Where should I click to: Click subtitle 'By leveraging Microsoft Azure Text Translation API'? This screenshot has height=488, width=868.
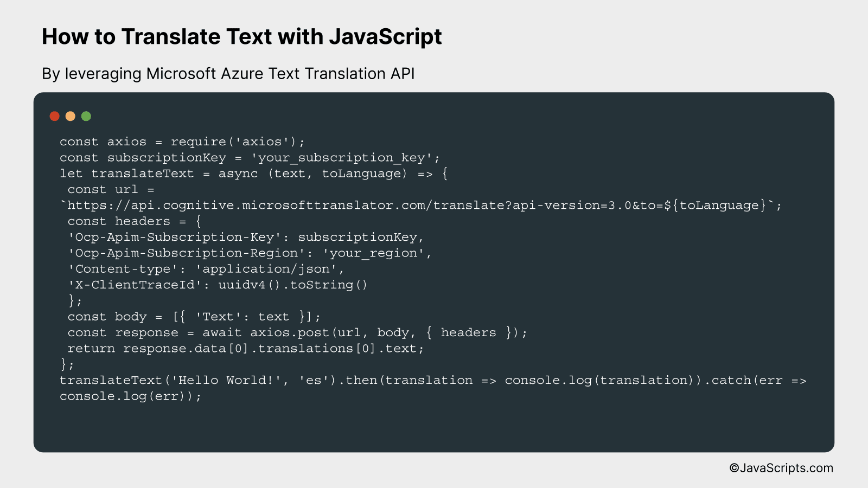click(228, 74)
